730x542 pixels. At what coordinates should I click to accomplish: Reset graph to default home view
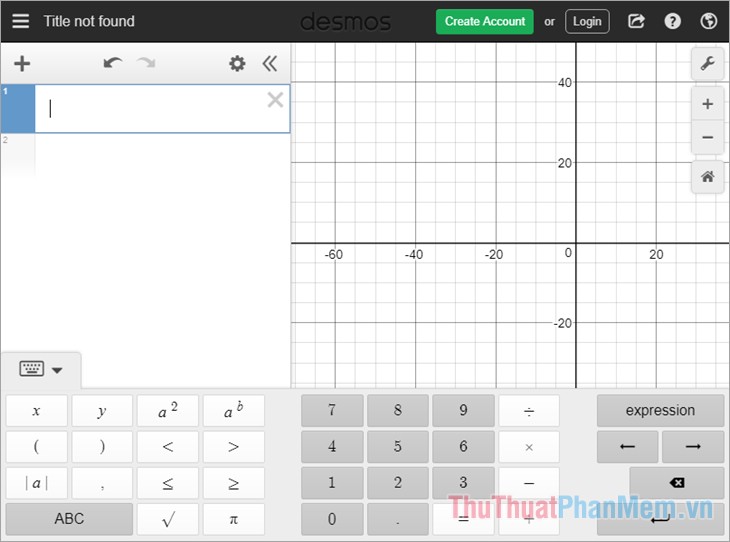707,177
